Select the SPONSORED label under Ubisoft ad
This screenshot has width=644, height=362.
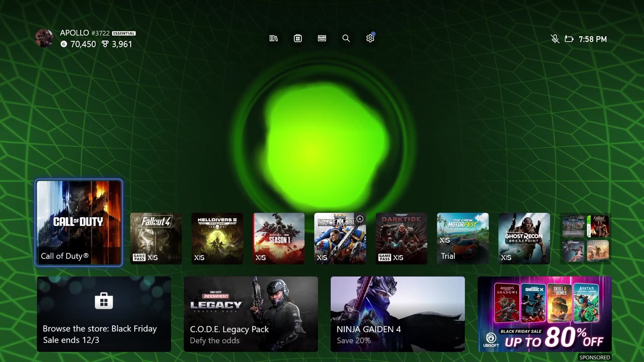coord(595,357)
